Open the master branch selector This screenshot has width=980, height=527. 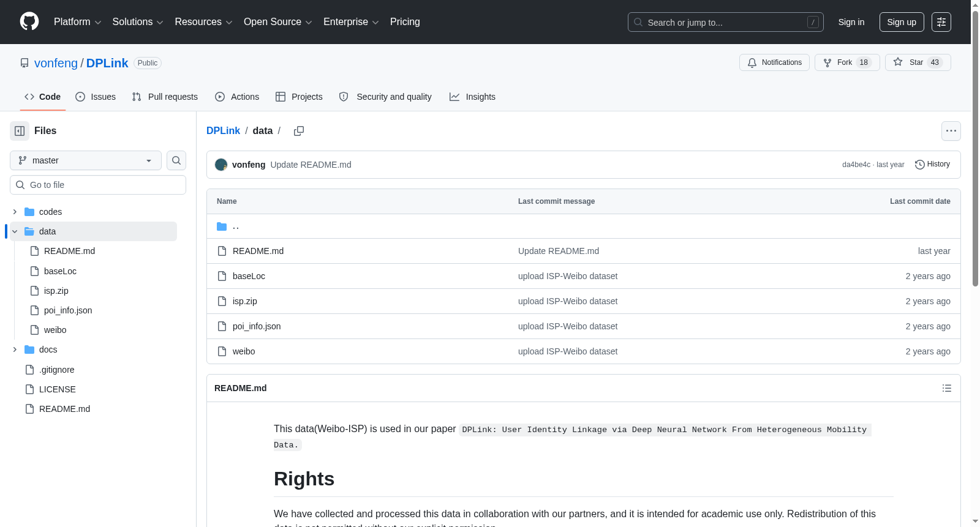(86, 160)
